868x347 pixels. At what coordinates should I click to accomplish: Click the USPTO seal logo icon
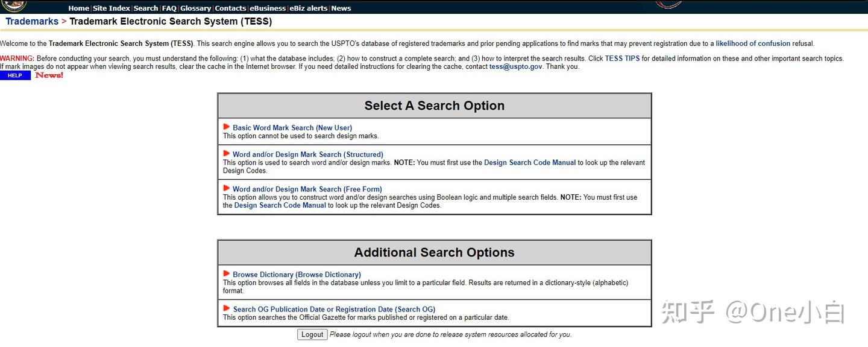[14, 5]
